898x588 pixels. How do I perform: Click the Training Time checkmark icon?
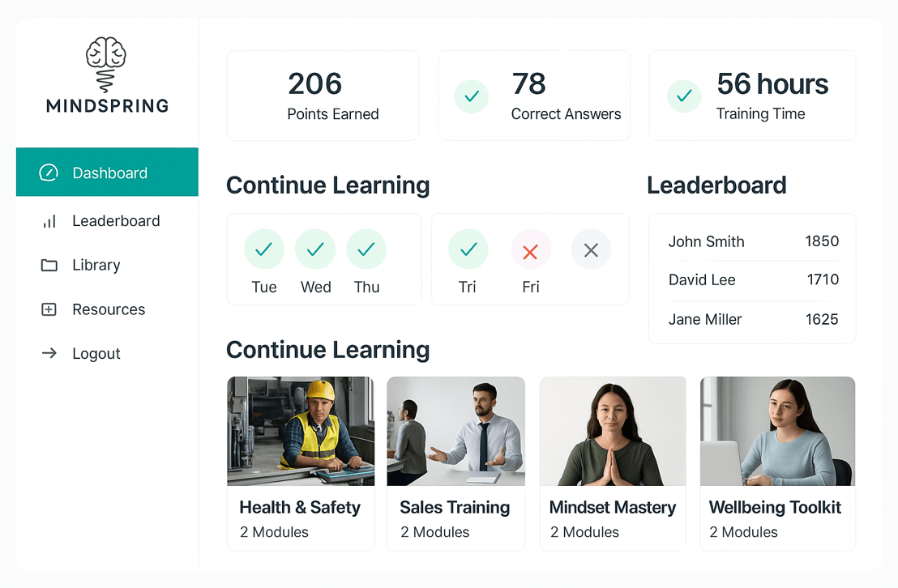click(x=684, y=96)
